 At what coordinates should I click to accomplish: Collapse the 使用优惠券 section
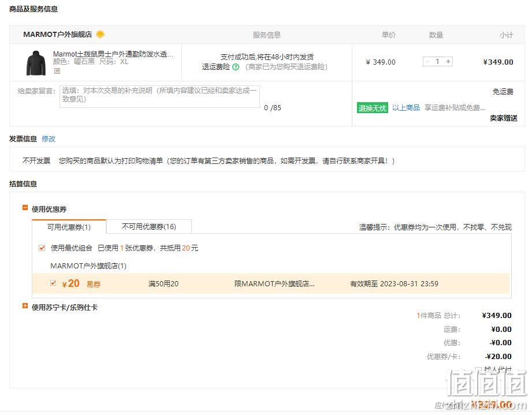[25, 208]
